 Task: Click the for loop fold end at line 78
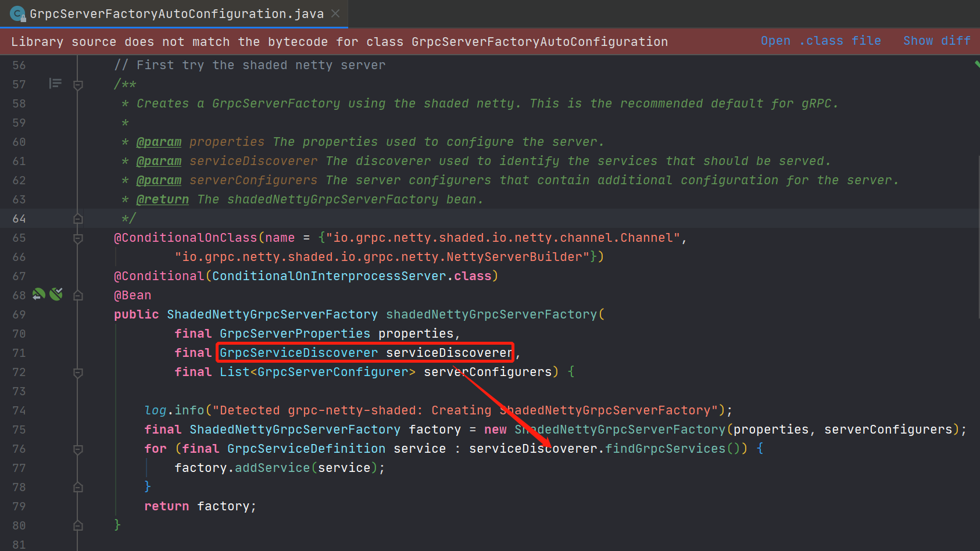78,487
